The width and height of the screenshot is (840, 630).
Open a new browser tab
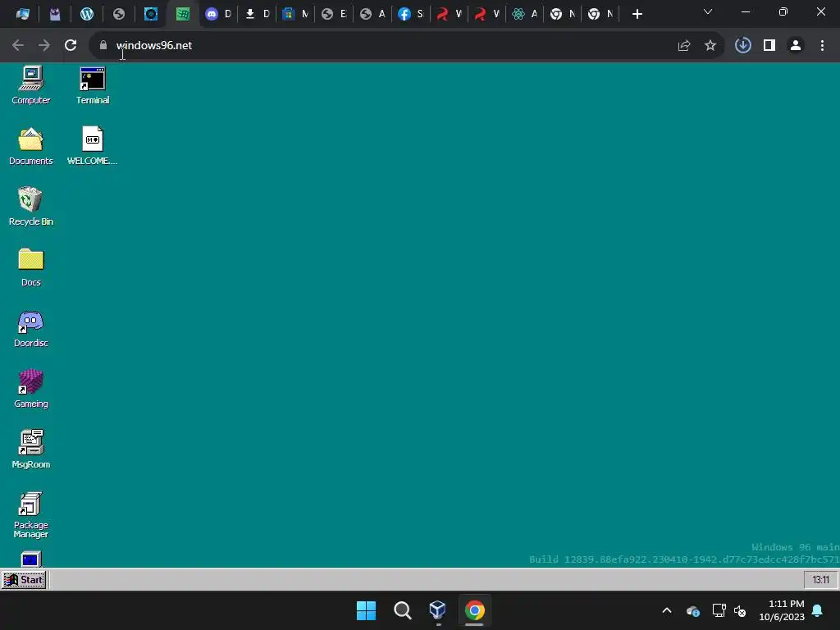pos(637,15)
